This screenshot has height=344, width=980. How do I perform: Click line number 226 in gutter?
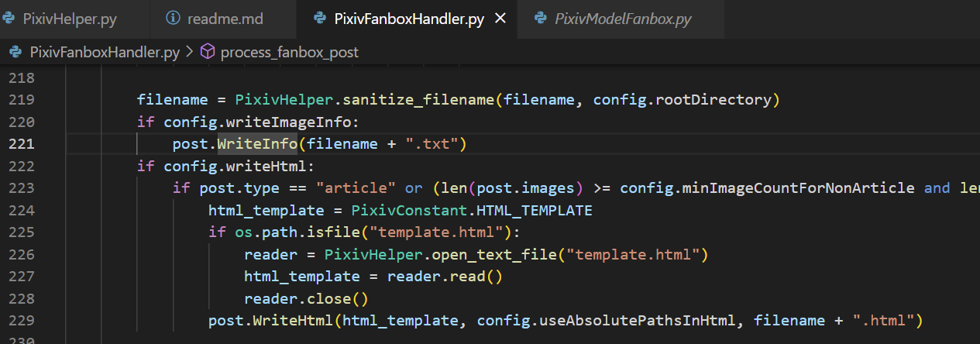[22, 254]
